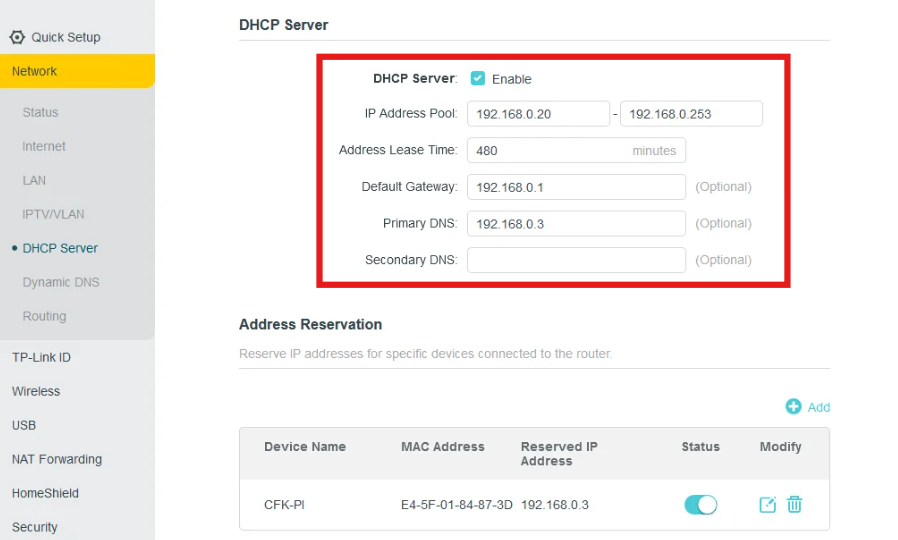
Task: Click the Quick Setup gear icon
Action: [x=17, y=37]
